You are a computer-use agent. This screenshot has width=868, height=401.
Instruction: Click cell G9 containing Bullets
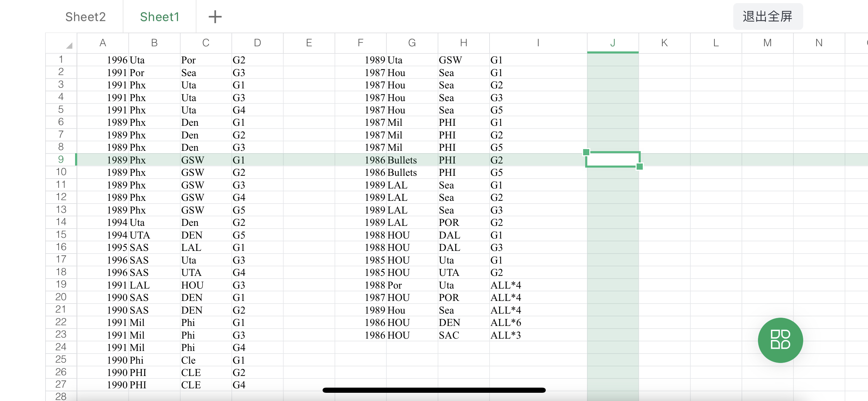point(412,160)
